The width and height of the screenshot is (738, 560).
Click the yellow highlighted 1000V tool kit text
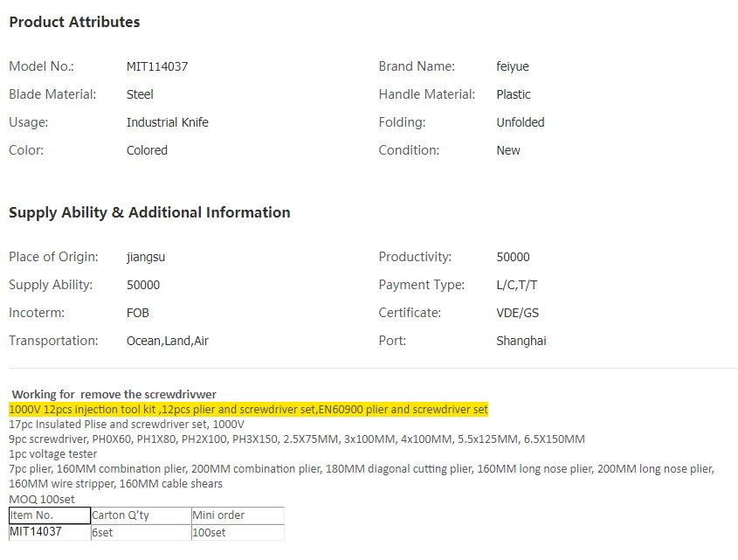(248, 410)
